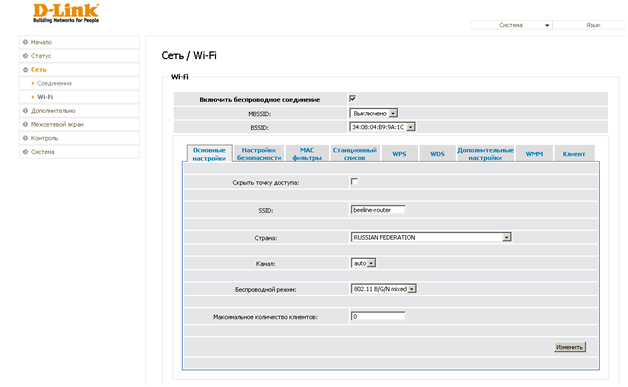Open the Контроль sidebar section

79,138
